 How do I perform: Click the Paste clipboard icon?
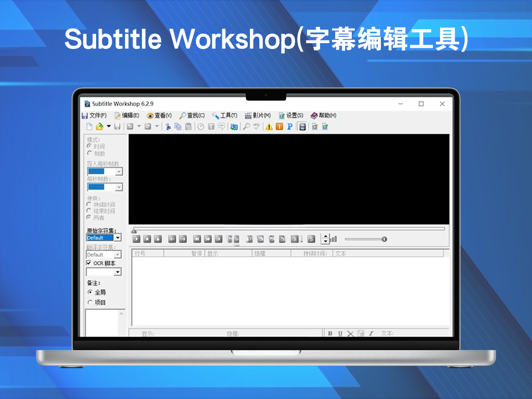[x=188, y=127]
